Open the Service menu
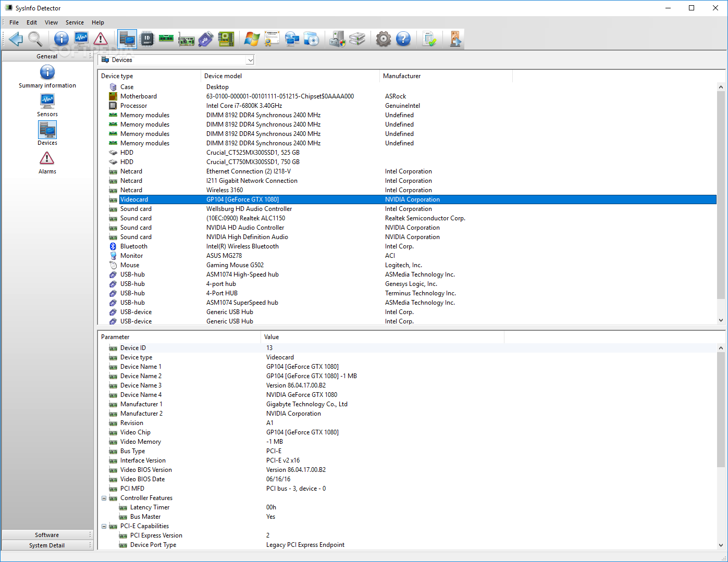Image resolution: width=728 pixels, height=562 pixels. 75,22
